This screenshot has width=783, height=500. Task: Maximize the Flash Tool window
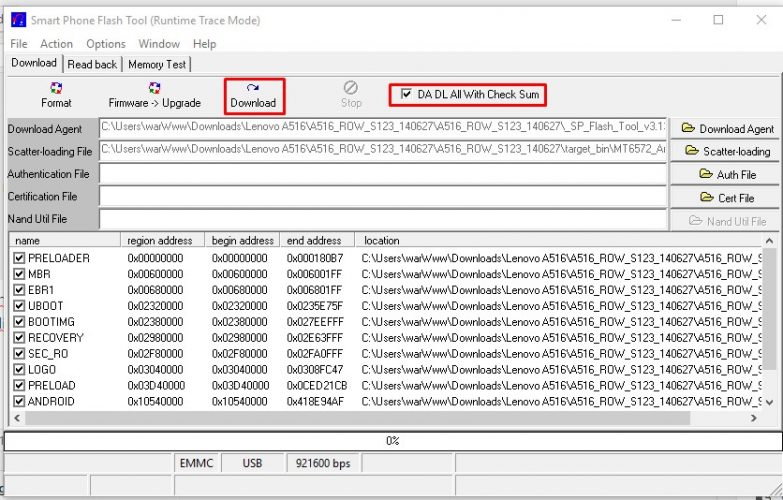coord(718,20)
